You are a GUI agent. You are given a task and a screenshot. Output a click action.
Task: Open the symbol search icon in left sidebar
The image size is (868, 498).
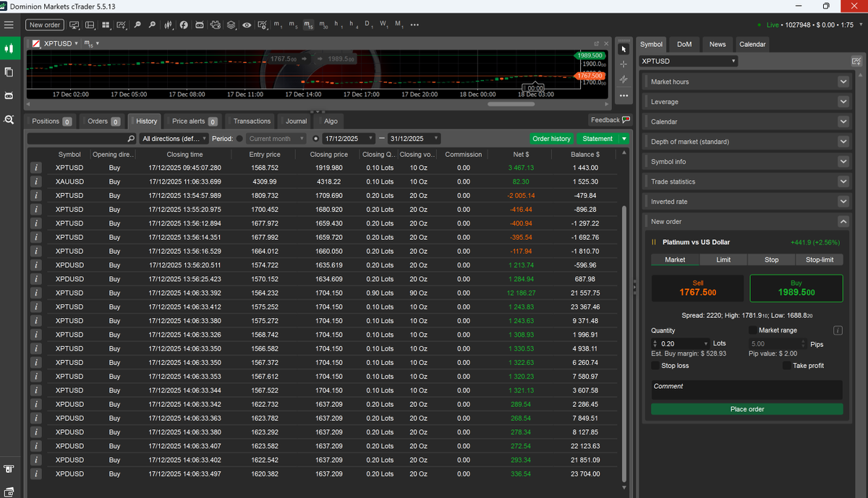(9, 120)
